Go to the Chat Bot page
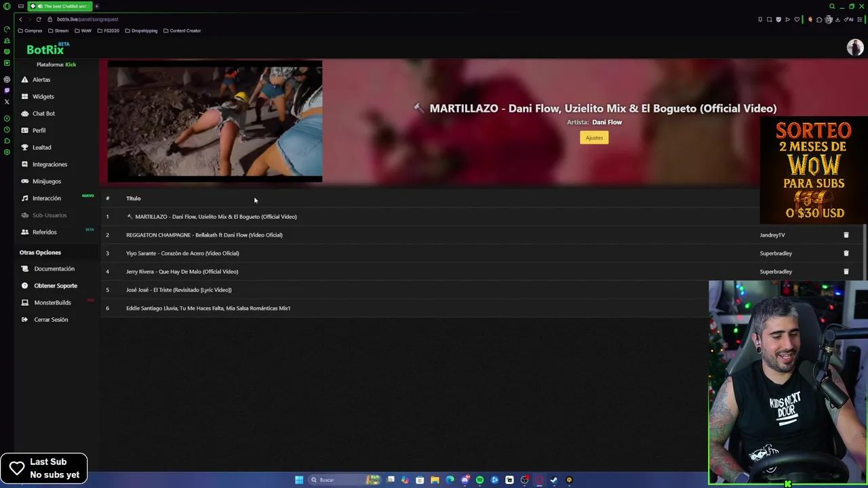The width and height of the screenshot is (868, 488). (x=43, y=113)
